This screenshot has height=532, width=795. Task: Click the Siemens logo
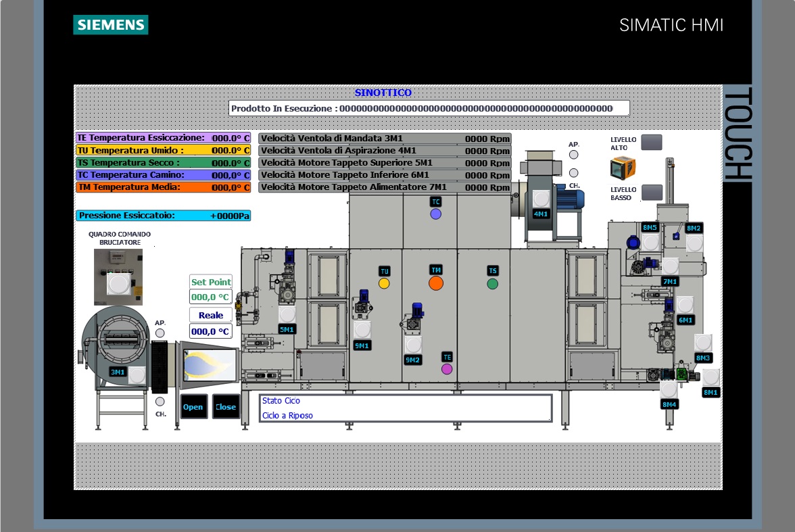(x=111, y=25)
